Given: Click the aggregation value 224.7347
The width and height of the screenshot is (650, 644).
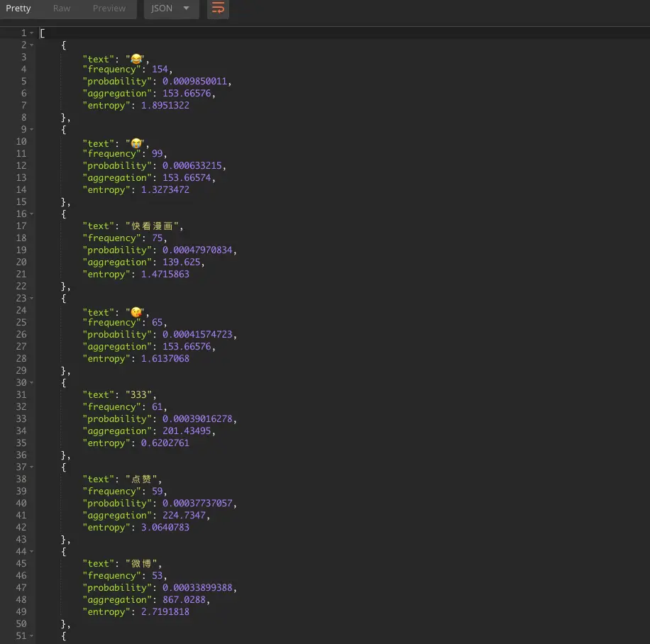Looking at the screenshot, I should pos(184,515).
